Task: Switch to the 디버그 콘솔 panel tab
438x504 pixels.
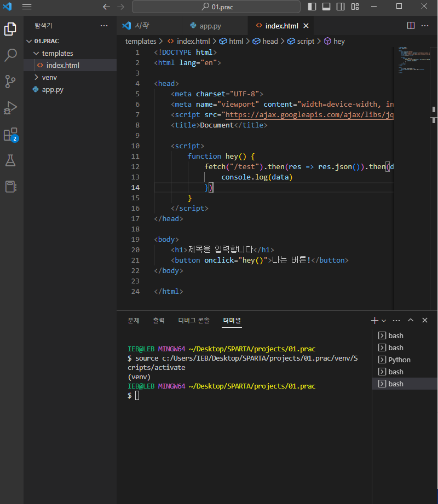Action: click(194, 321)
